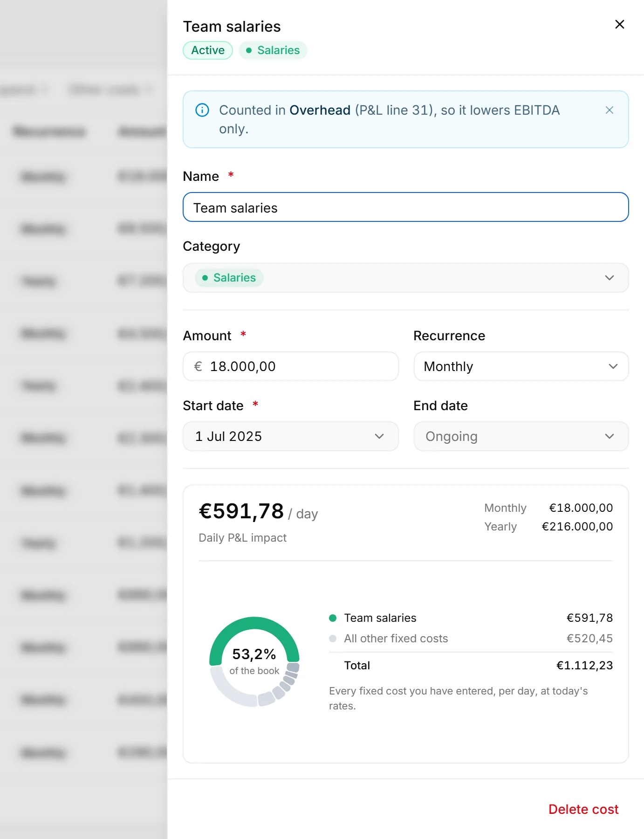Click the 53,2% donut chart
The width and height of the screenshot is (644, 839).
coord(254,662)
